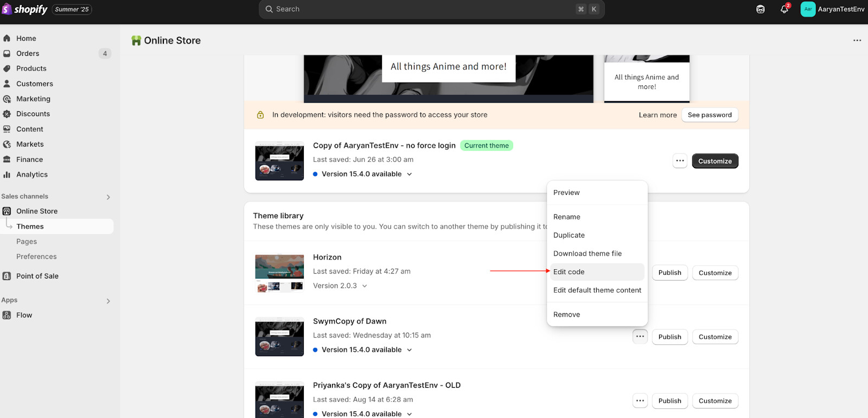Open the Orders sidebar icon
The width and height of the screenshot is (868, 418).
tap(7, 54)
